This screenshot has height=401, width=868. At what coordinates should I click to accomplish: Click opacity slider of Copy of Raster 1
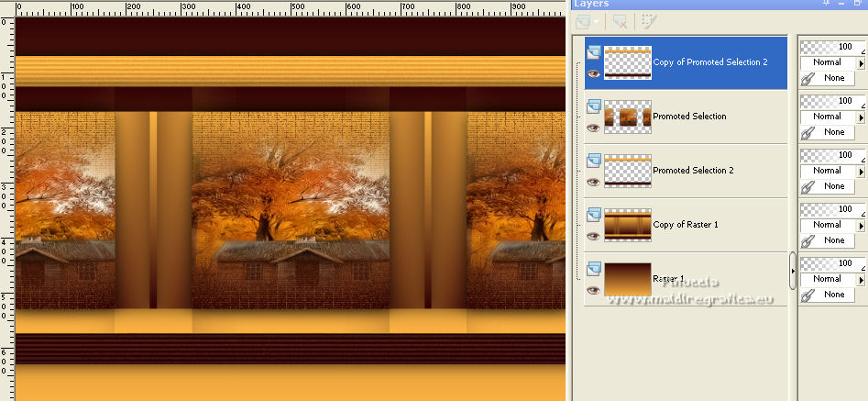(832, 210)
